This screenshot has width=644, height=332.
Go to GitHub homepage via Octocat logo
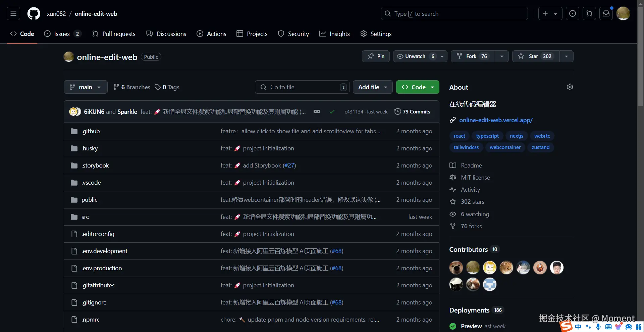pos(34,14)
